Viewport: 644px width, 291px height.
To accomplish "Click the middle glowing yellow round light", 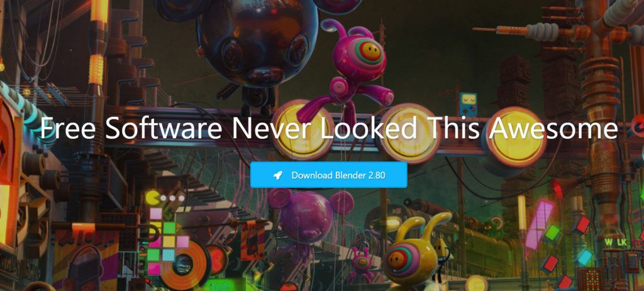I will click(x=408, y=133).
